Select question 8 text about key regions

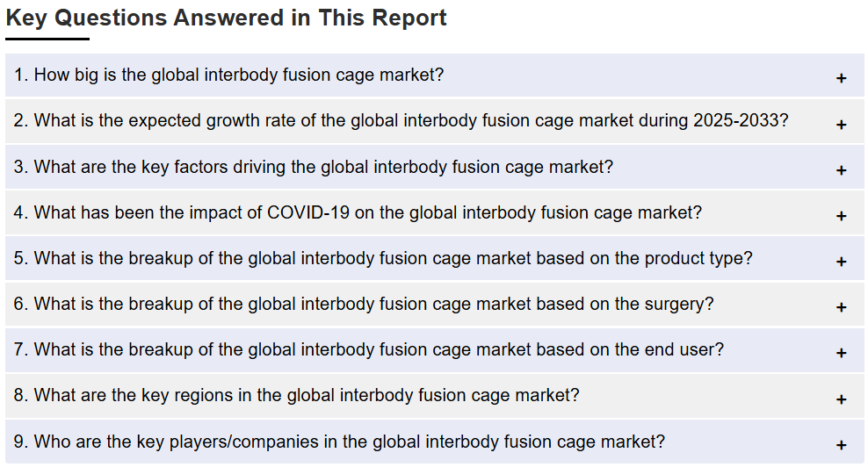coord(296,396)
